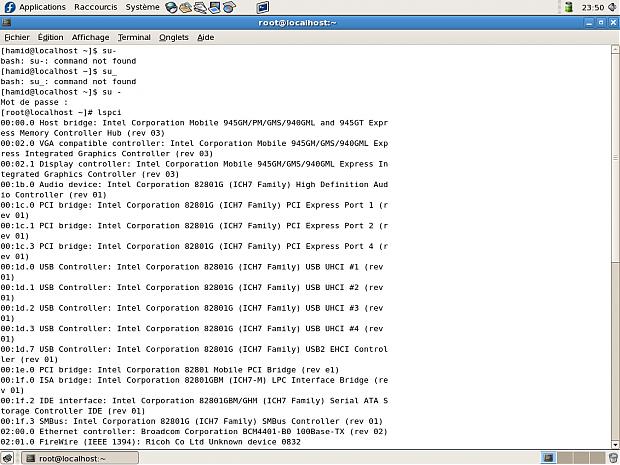Open the volume speaker icon
The height and width of the screenshot is (465, 620).
tap(612, 7)
